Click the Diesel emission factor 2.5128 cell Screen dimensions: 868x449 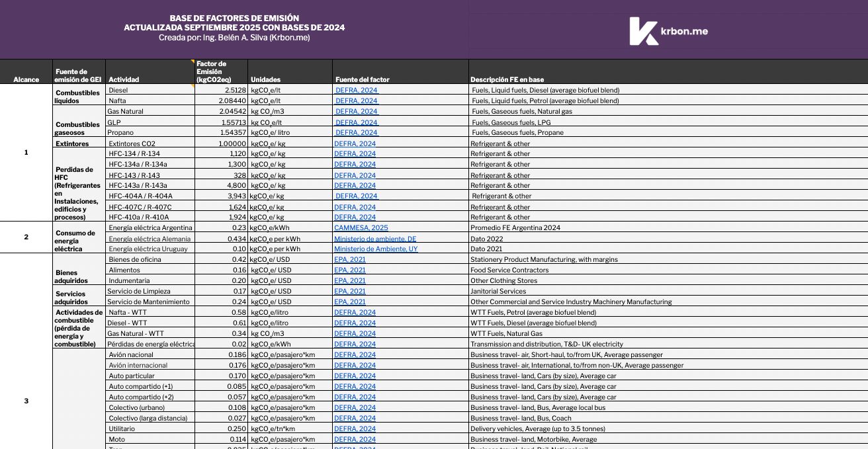coord(222,90)
